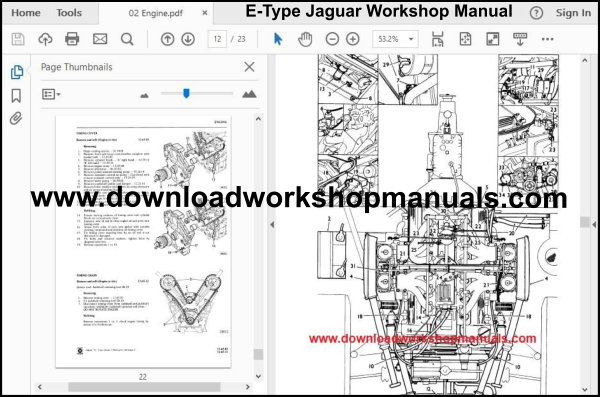600x397 pixels.
Task: Click the total pages label 23
Action: pos(241,39)
